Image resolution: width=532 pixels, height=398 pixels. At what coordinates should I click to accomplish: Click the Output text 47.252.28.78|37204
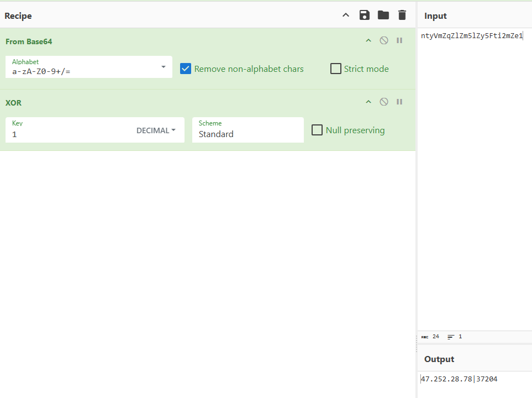459,379
